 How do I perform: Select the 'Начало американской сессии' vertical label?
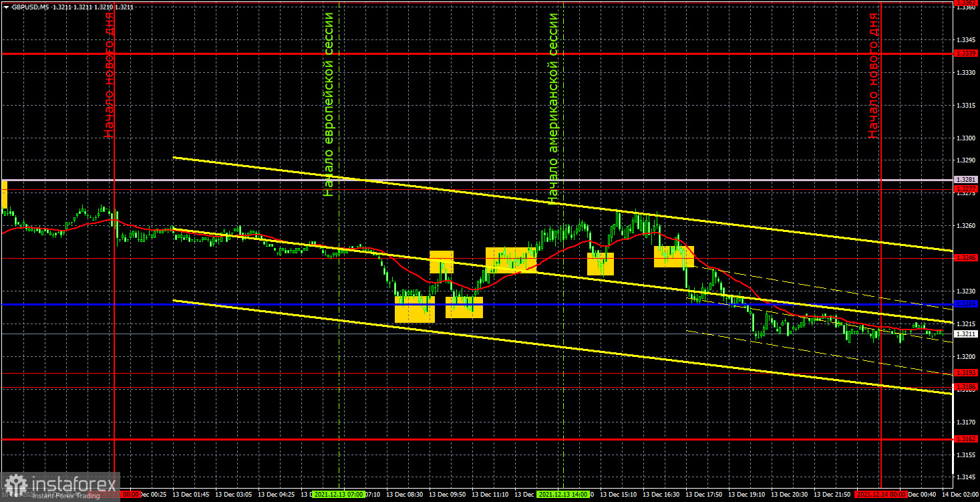(552, 108)
